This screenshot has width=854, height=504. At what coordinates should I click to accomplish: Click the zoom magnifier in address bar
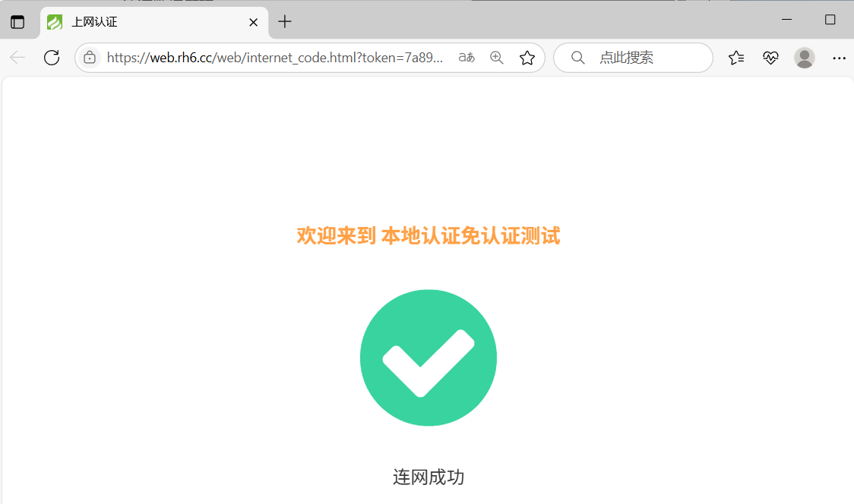tap(497, 57)
